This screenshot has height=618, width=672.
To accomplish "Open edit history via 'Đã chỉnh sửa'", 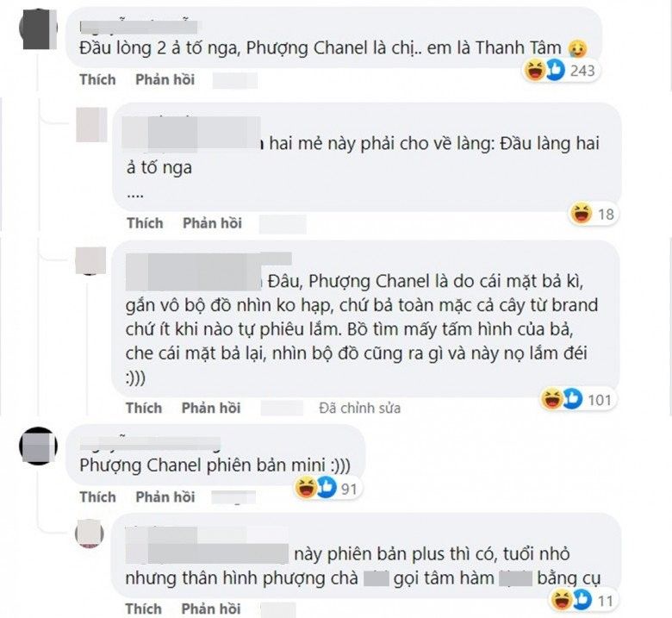I will 359,409.
